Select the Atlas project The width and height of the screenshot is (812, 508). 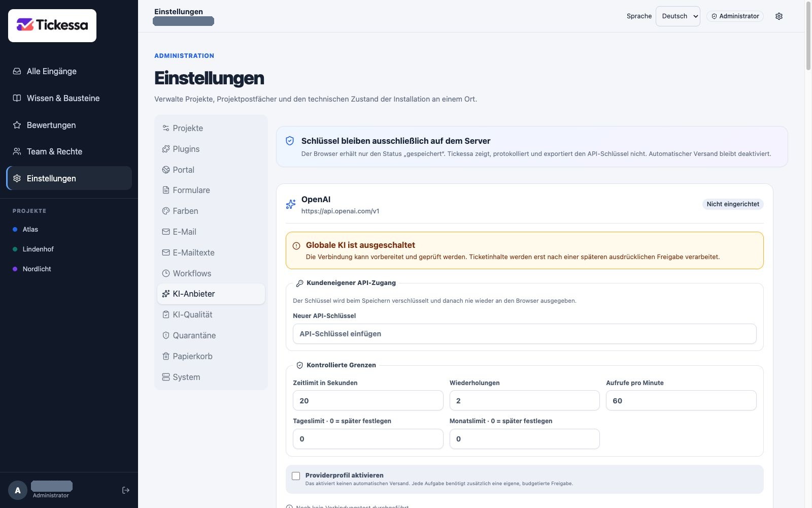pos(69,229)
